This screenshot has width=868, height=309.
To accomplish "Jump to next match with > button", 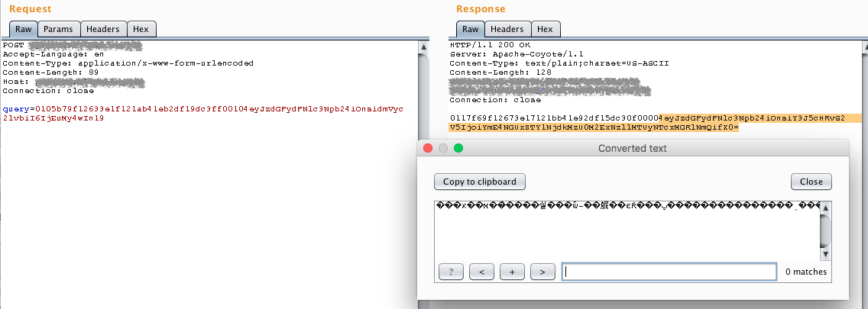I will click(x=542, y=271).
